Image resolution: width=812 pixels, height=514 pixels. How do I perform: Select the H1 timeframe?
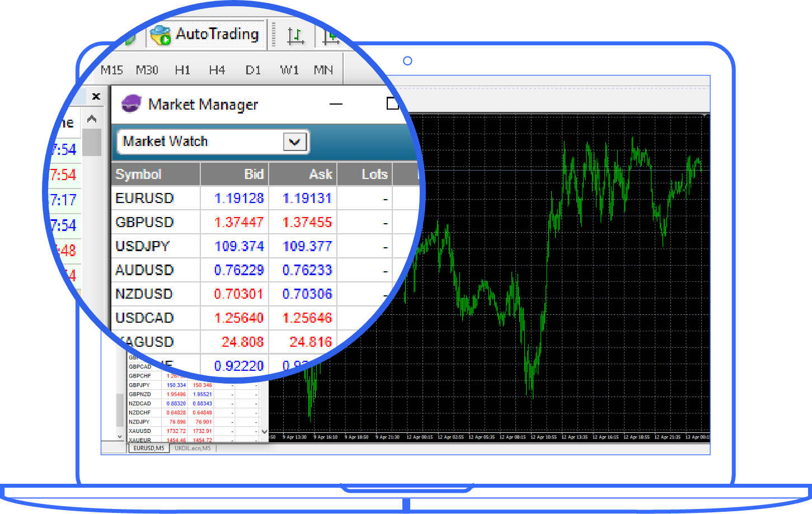point(182,70)
